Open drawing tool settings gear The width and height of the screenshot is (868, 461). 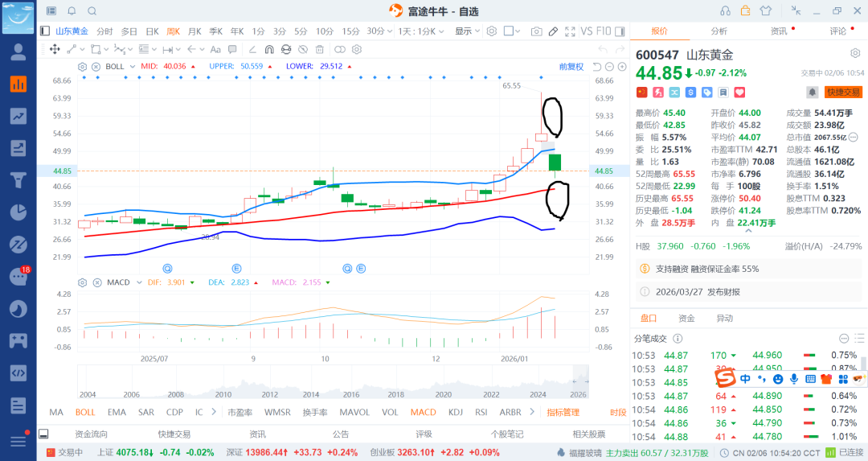(x=357, y=49)
